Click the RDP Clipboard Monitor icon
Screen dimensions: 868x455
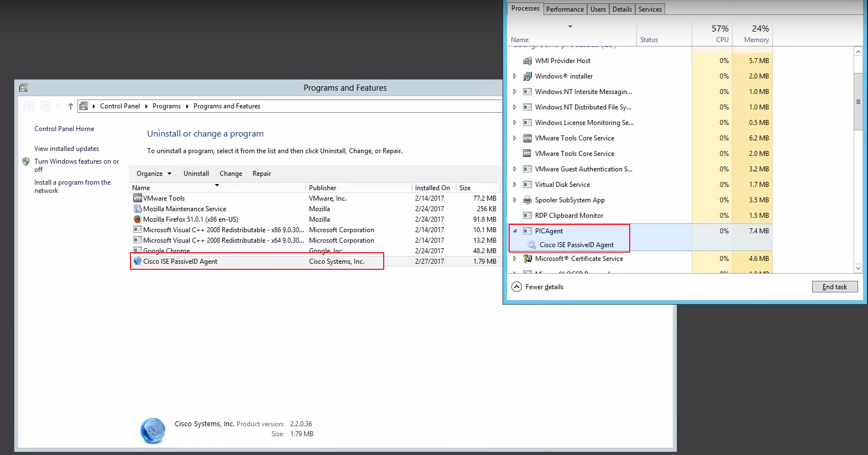pos(527,216)
